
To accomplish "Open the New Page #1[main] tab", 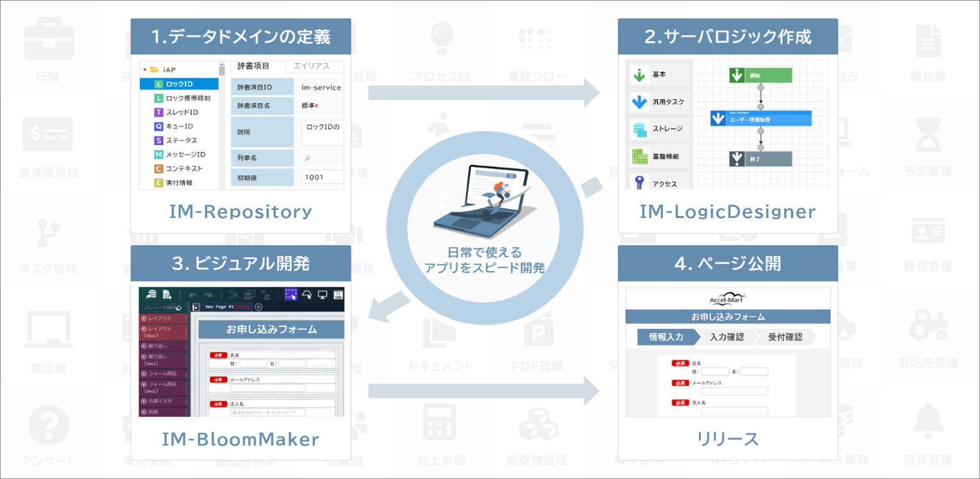I will (x=227, y=307).
